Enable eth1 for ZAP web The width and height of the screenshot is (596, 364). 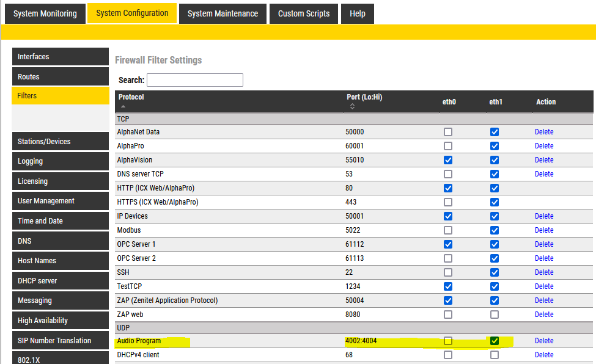pos(495,315)
